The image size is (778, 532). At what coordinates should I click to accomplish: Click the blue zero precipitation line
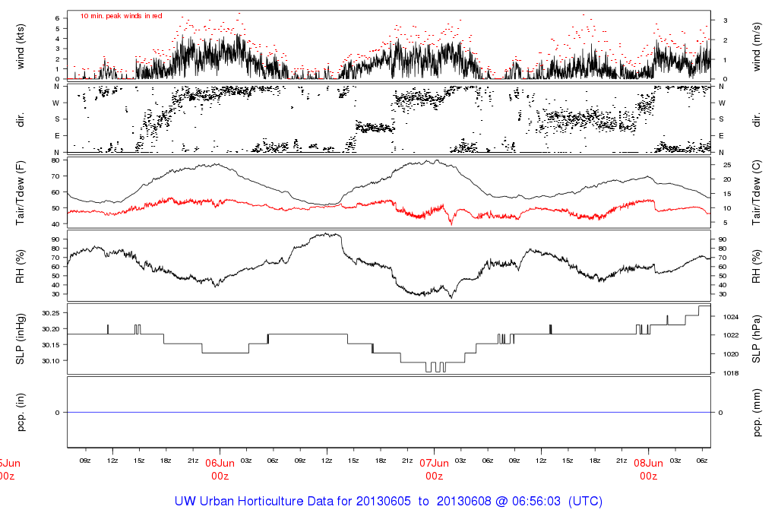[389, 412]
